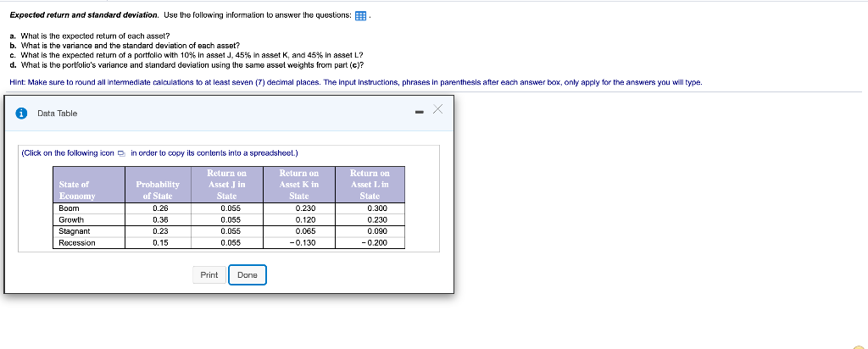Click the copy-to-spreadsheet icon
This screenshot has height=349, width=868.
click(x=122, y=154)
